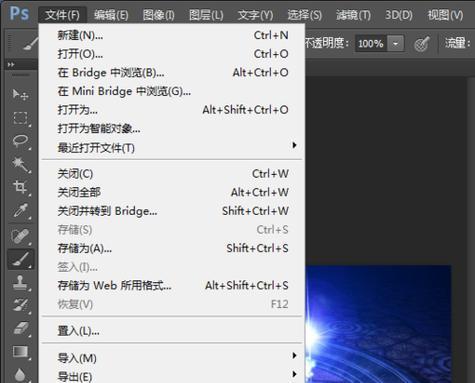
Task: Choose Open as Smart Object (打开为智能对象)
Action: click(x=172, y=128)
